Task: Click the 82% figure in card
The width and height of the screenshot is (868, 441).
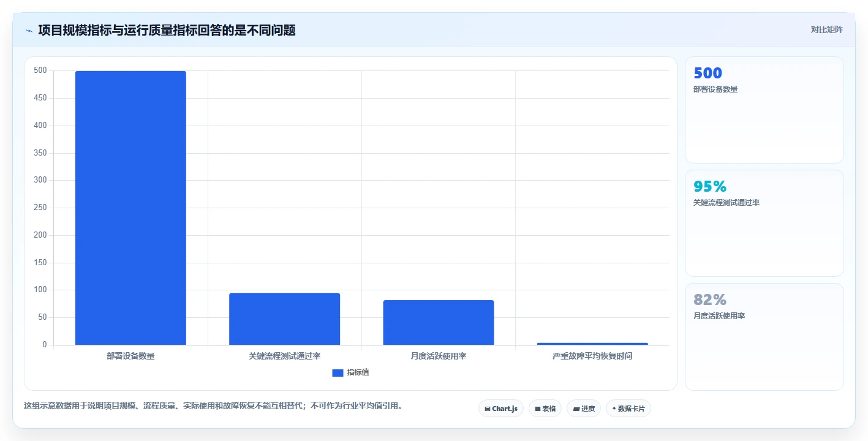Action: pyautogui.click(x=710, y=300)
